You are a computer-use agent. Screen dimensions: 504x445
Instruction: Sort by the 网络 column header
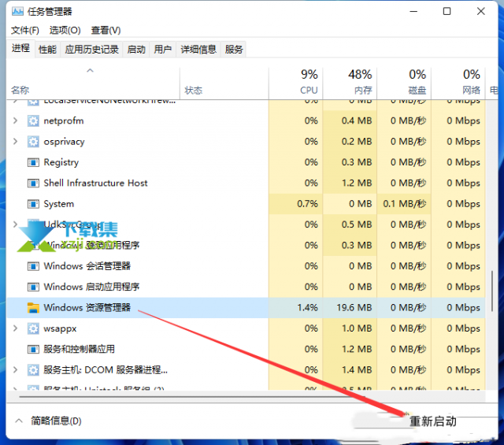[x=458, y=83]
